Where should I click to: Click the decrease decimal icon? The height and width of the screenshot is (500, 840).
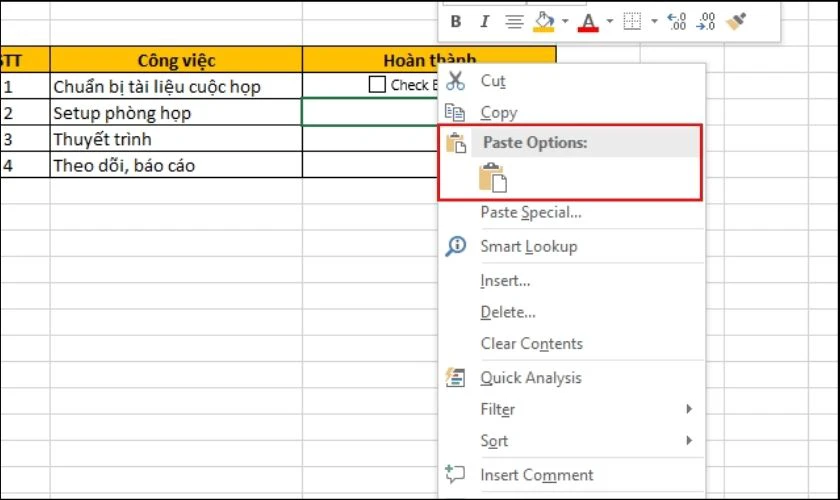tap(706, 21)
